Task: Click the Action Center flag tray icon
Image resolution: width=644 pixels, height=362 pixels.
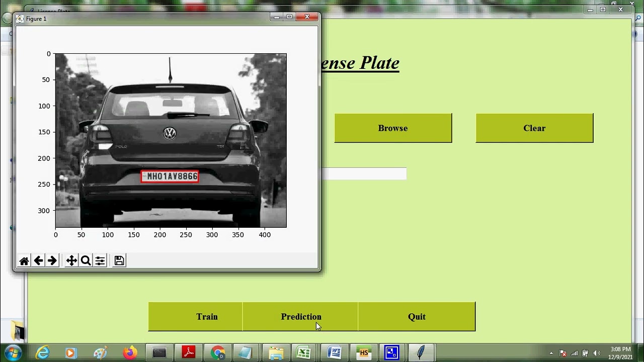Action: pos(563,353)
